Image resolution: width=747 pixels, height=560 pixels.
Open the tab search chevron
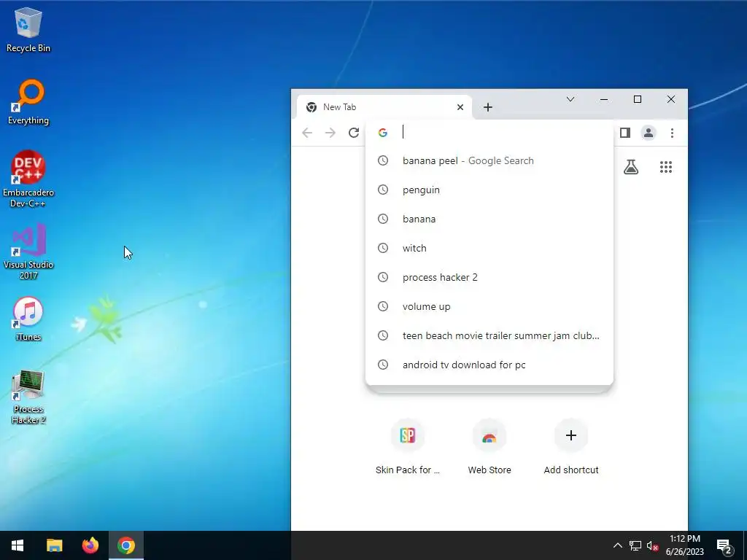coord(570,99)
